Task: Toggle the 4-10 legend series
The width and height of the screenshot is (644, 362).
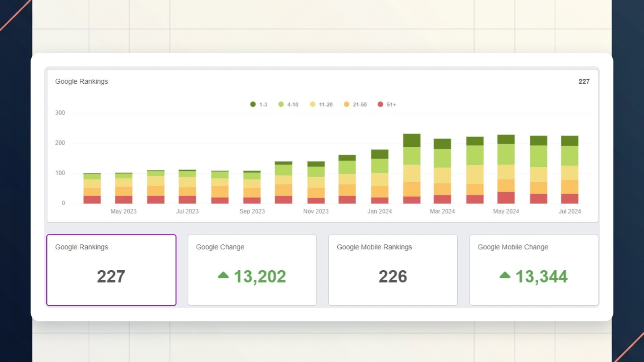Action: click(x=288, y=105)
